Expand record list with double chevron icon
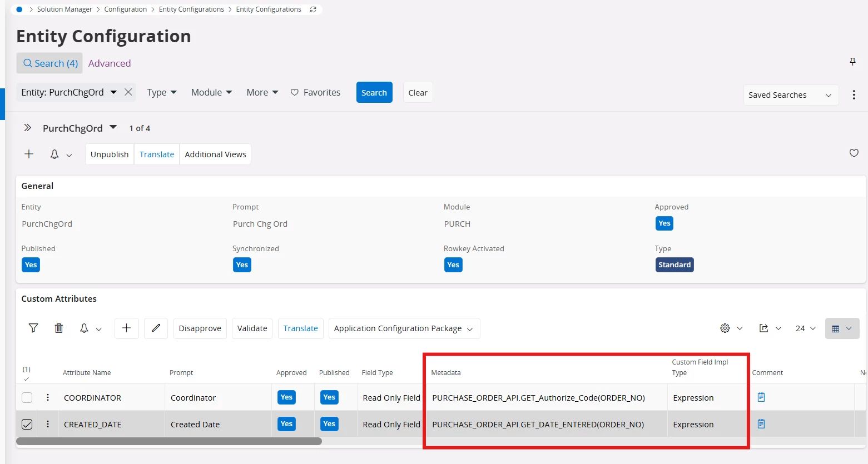868x464 pixels. coord(27,128)
